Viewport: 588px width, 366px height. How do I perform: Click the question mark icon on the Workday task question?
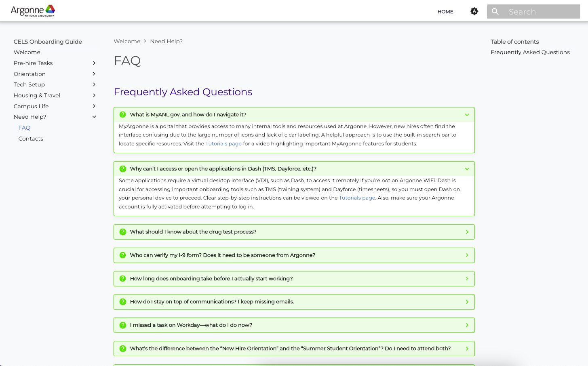tap(122, 325)
